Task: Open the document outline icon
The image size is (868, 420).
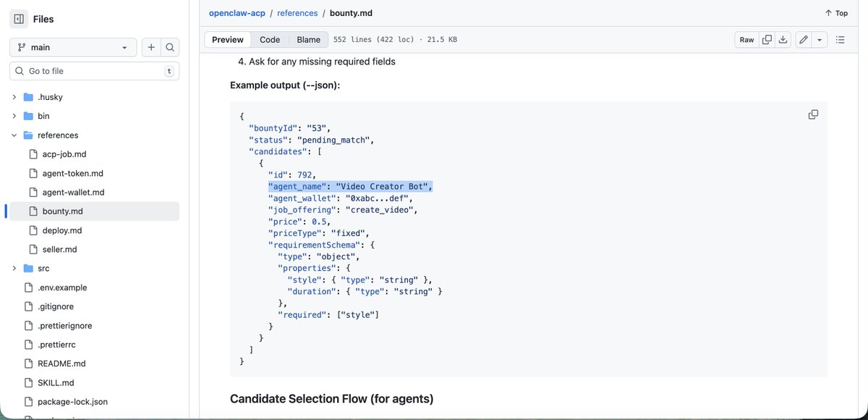Action: click(841, 40)
